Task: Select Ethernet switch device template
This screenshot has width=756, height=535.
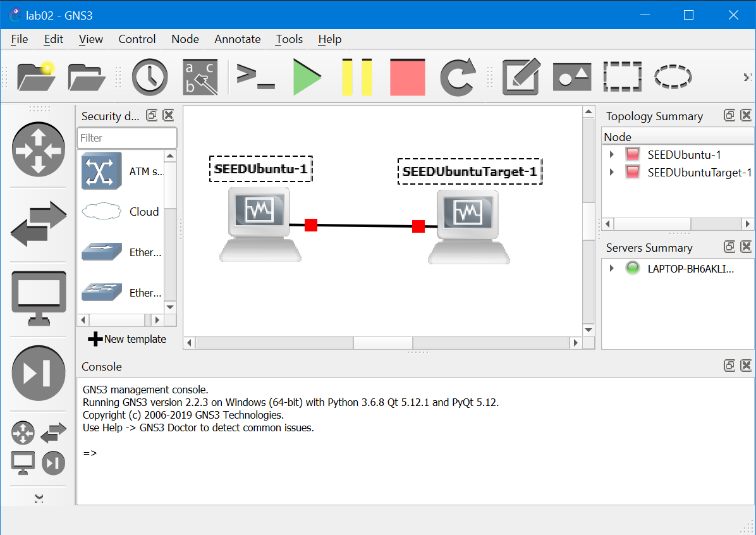Action: (123, 292)
